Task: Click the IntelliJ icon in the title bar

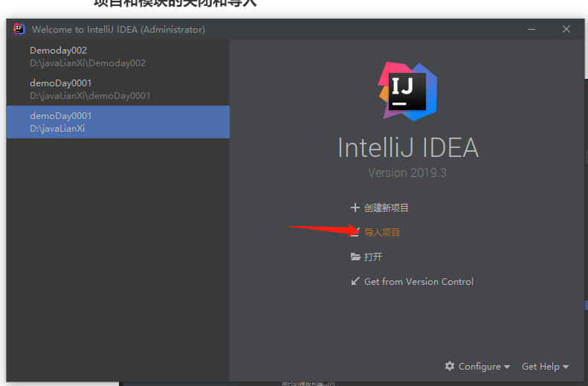Action: point(19,30)
